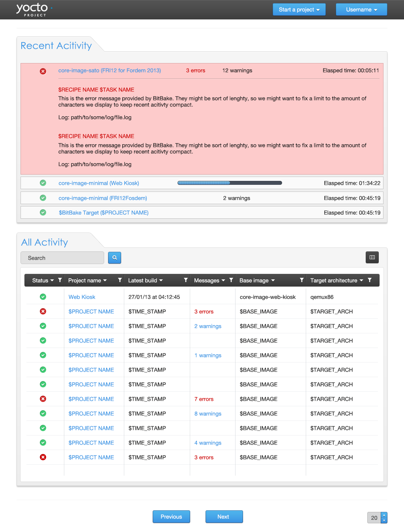The width and height of the screenshot is (404, 532).
Task: Go to the Next page
Action: tap(224, 517)
